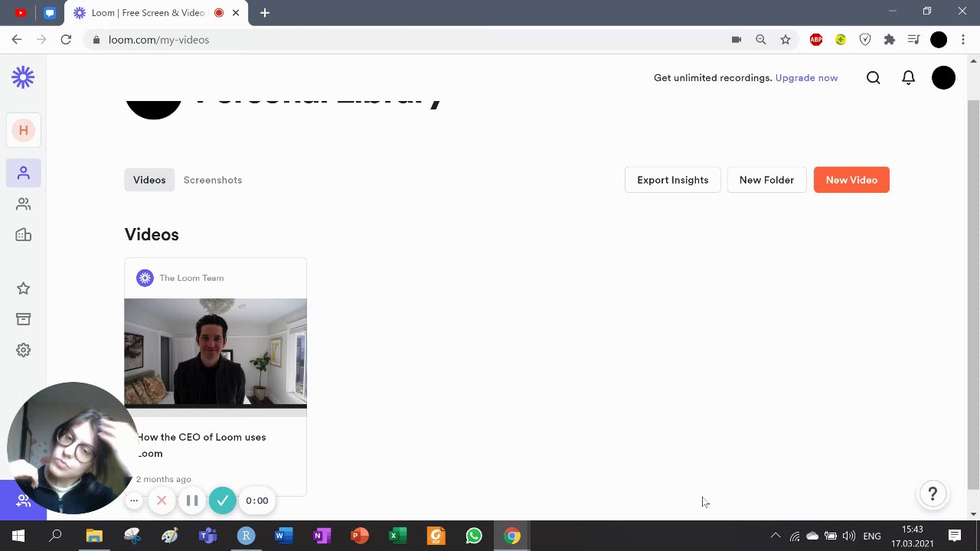Click the zoom magnifier in address bar

pos(761,40)
